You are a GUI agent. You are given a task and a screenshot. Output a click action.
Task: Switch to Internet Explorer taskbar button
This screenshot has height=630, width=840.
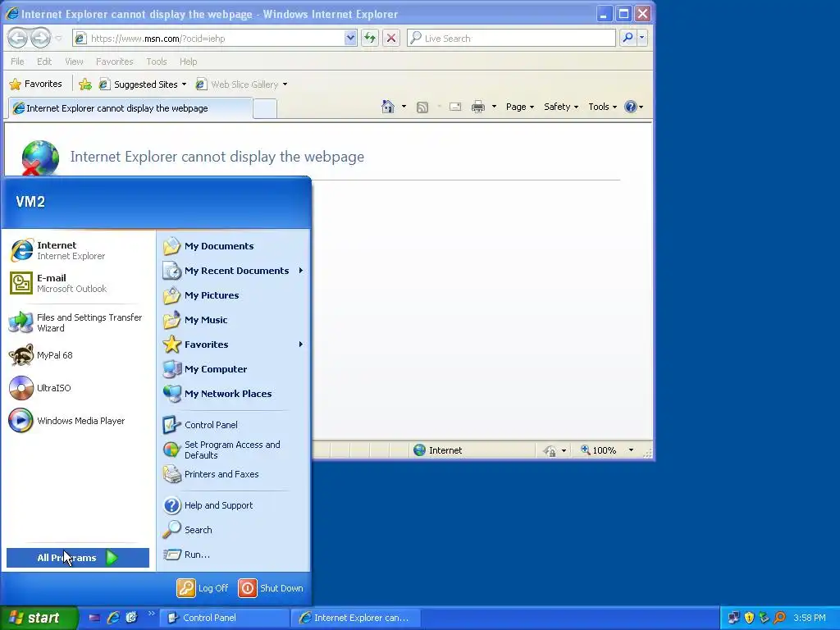[x=356, y=618]
